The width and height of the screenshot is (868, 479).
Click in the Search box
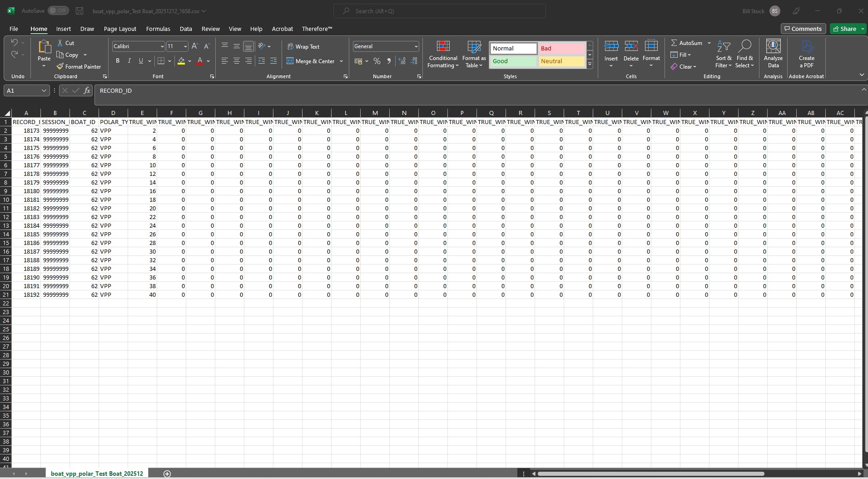tap(439, 11)
